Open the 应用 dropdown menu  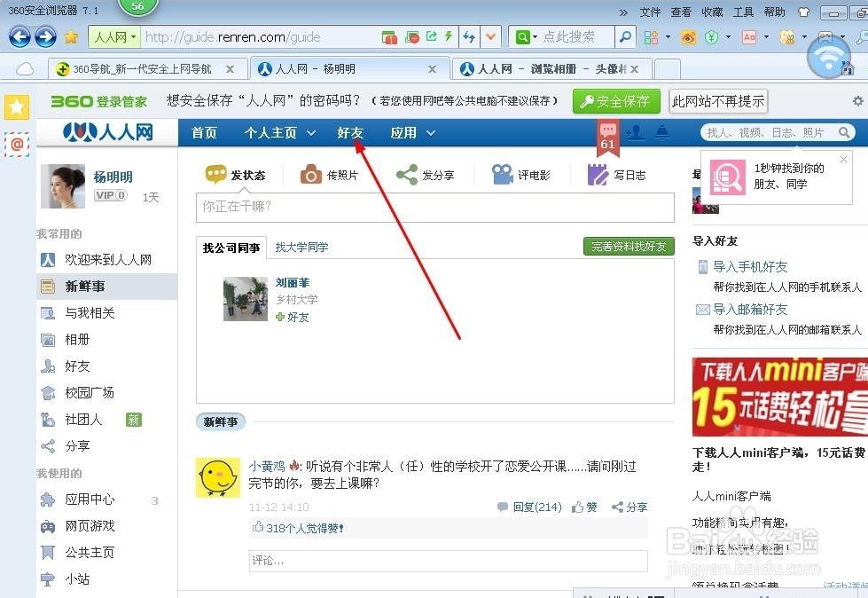[x=411, y=132]
